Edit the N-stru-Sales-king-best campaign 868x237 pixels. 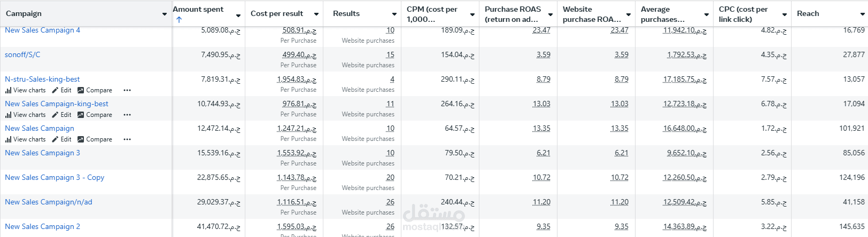point(61,90)
